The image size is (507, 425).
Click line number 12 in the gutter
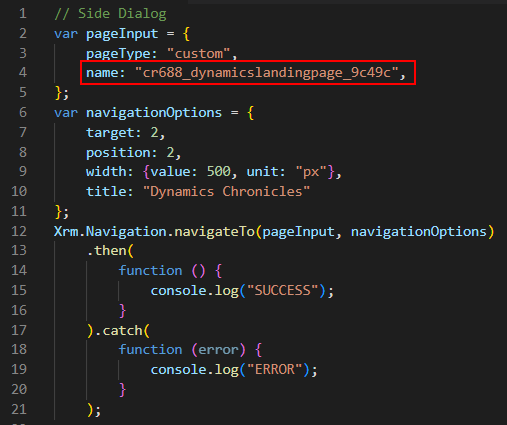[19, 232]
